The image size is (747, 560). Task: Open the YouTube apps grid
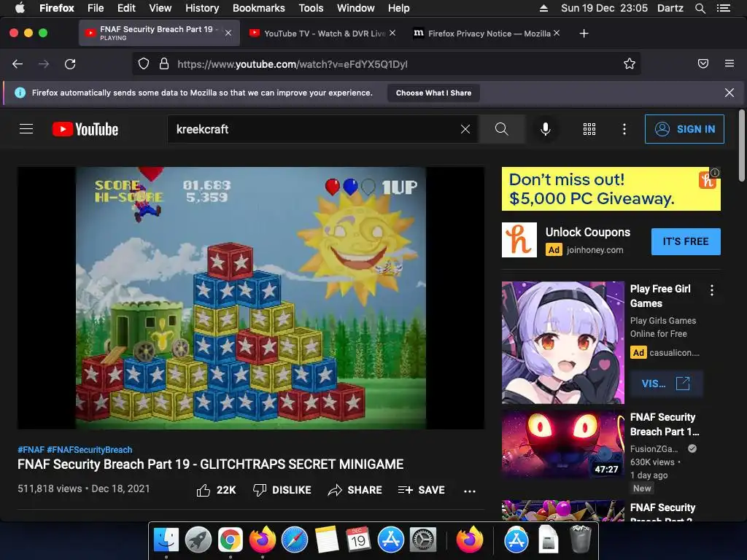click(x=589, y=129)
